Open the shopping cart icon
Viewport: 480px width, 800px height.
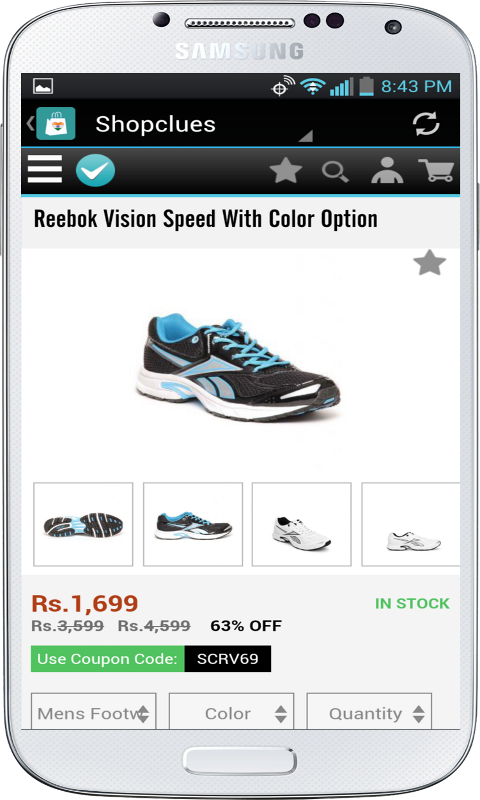436,170
